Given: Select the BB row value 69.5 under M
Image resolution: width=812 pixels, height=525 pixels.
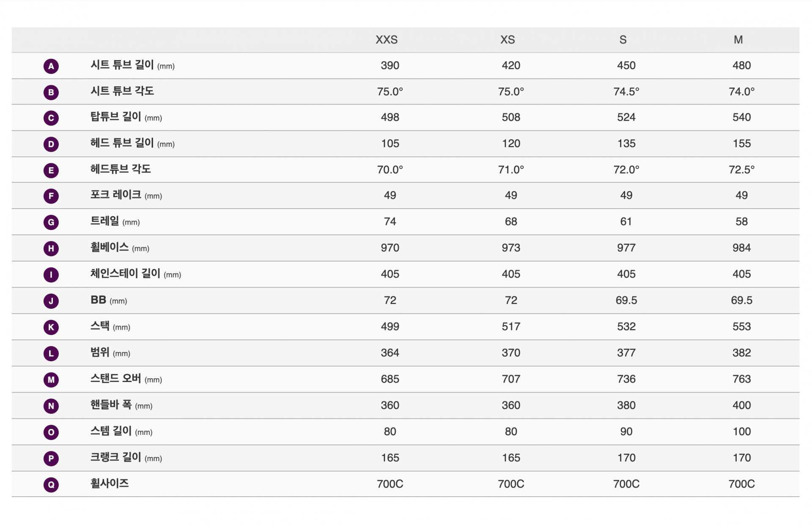Looking at the screenshot, I should (x=741, y=300).
